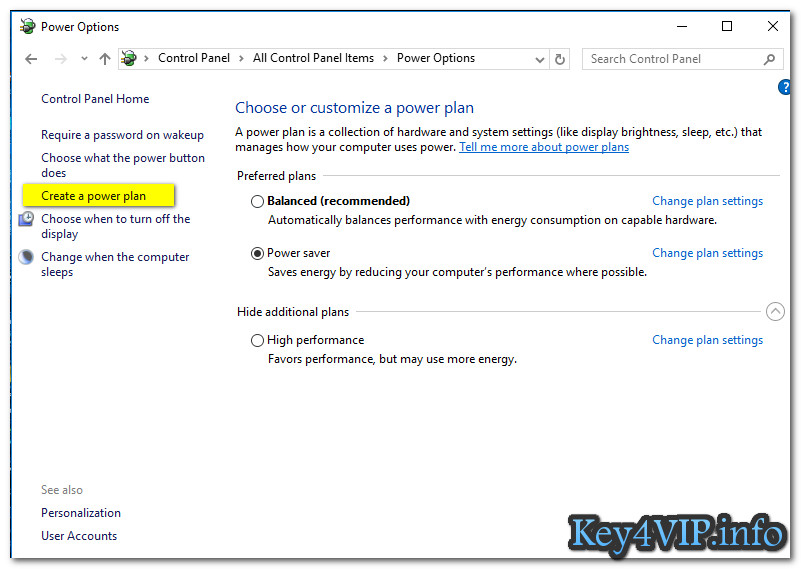
Task: Minimize the Power Options window
Action: click(682, 26)
